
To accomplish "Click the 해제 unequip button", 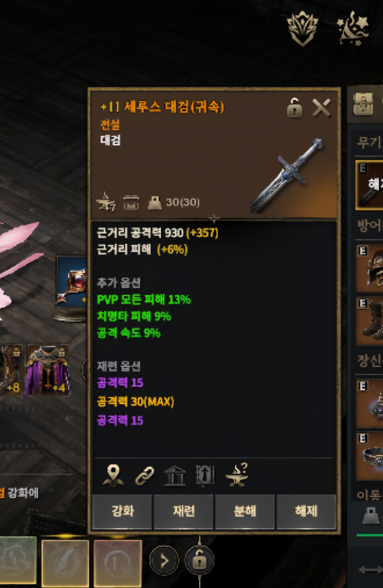I will [306, 511].
